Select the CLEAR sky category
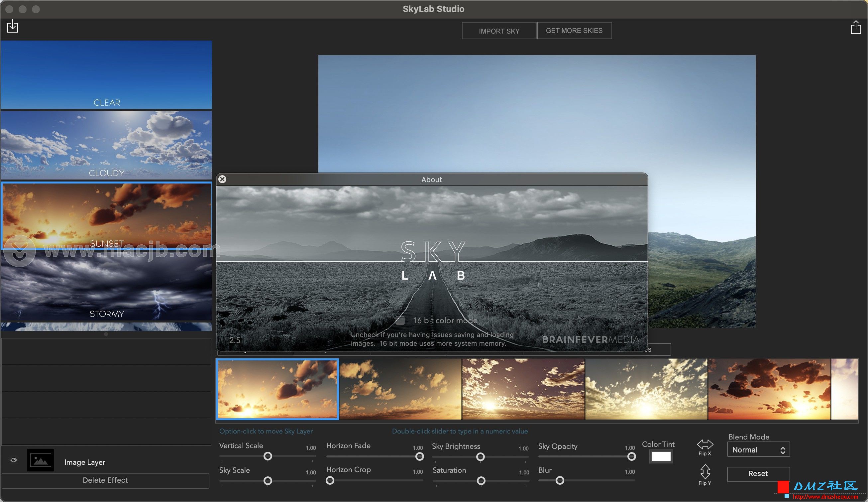 [106, 75]
